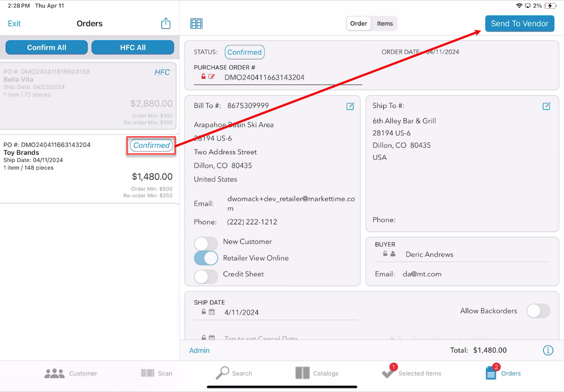564x392 pixels.
Task: Click the 6th Alley Bar & Grill name
Action: coord(404,120)
